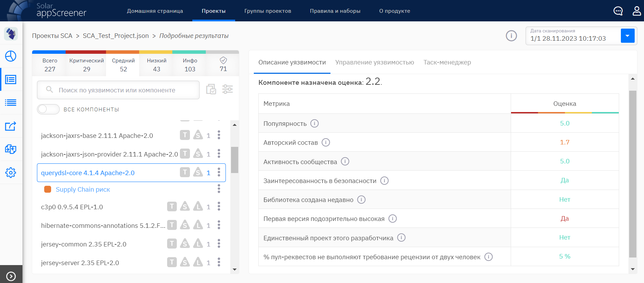Click the info icon near scan date
The height and width of the screenshot is (283, 644).
pyautogui.click(x=511, y=36)
